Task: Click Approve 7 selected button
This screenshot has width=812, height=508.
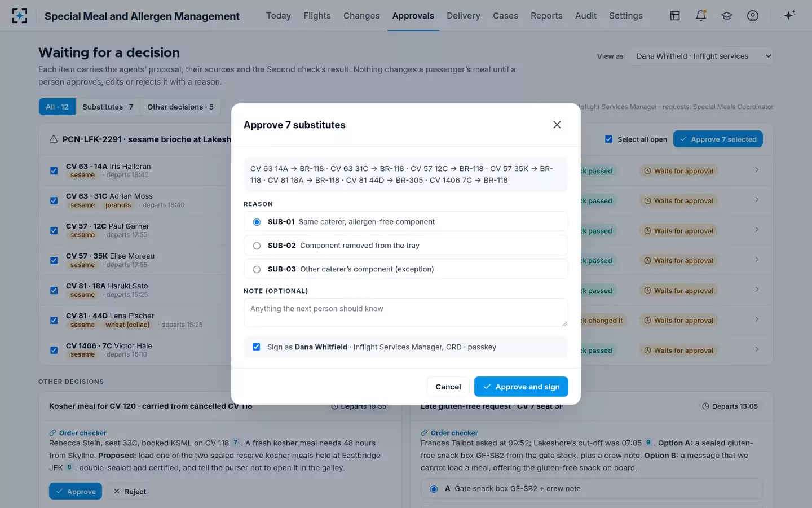Action: click(x=718, y=139)
